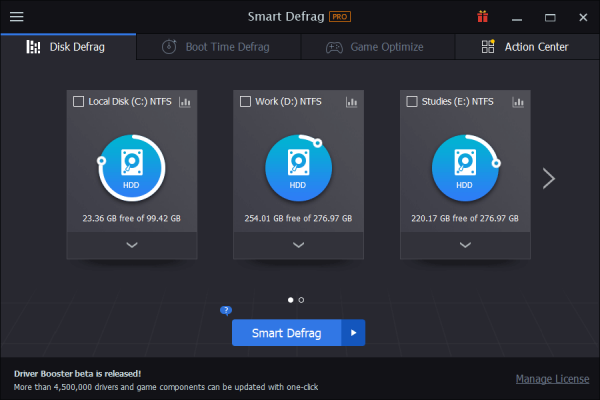Close the Smart Defrag window
Viewport: 600px width, 400px height.
[583, 18]
